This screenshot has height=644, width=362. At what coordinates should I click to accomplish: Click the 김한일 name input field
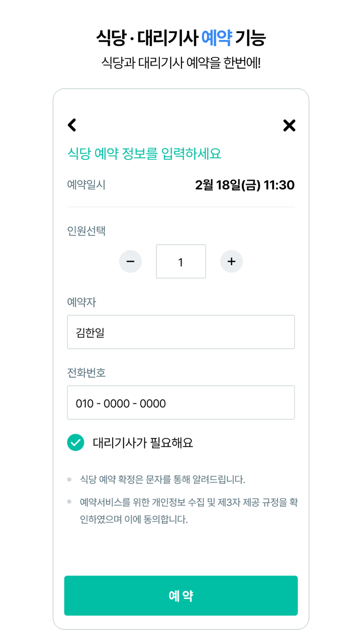(x=181, y=332)
